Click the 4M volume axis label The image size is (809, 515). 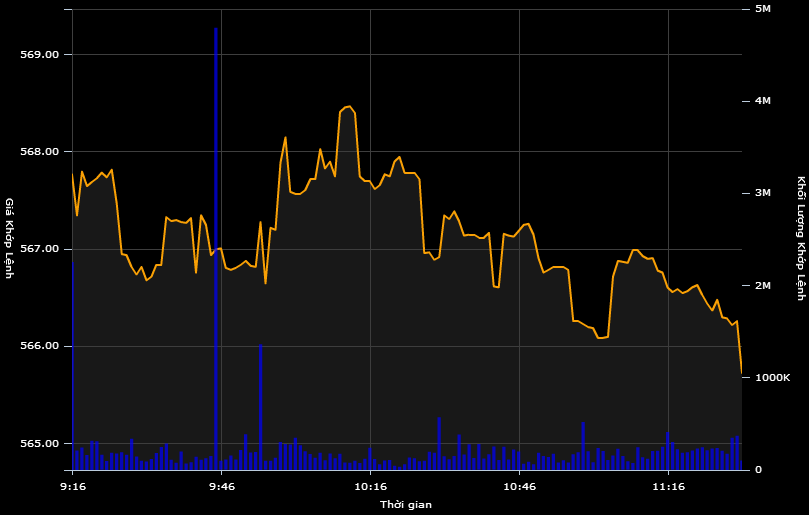pyautogui.click(x=763, y=101)
